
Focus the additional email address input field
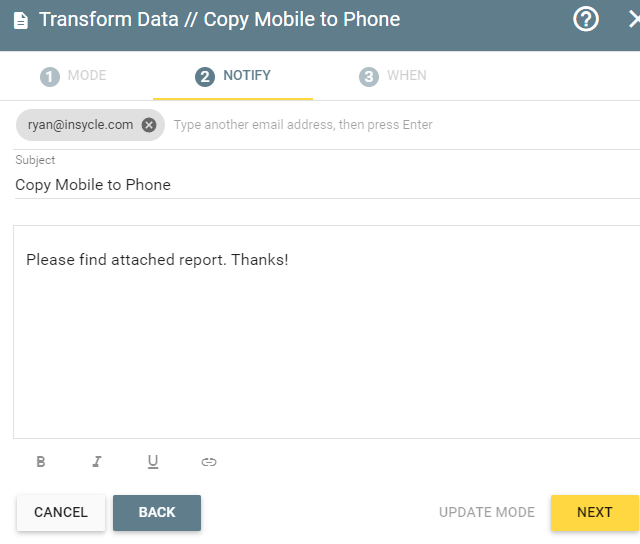pyautogui.click(x=406, y=125)
